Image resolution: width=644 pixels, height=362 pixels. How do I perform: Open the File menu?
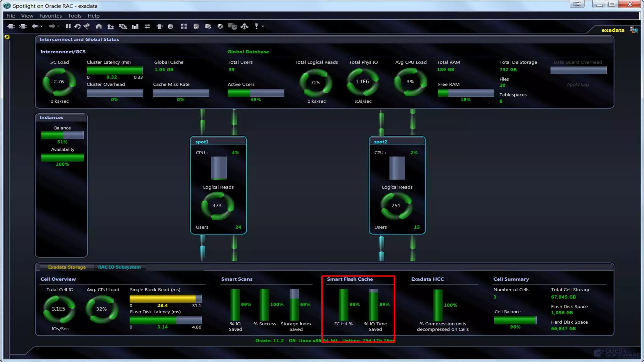pyautogui.click(x=11, y=16)
